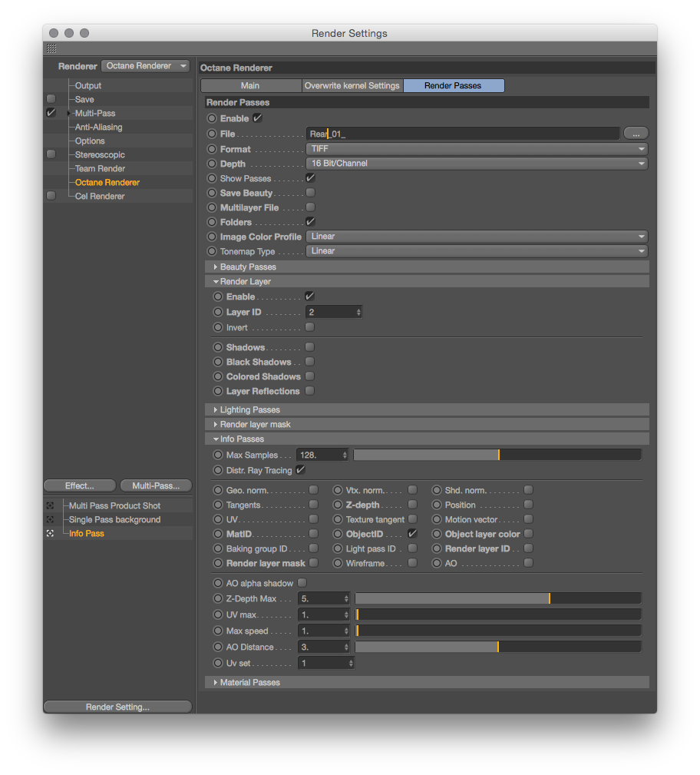
Task: Click the animation dot next to Wireframe
Action: click(338, 563)
